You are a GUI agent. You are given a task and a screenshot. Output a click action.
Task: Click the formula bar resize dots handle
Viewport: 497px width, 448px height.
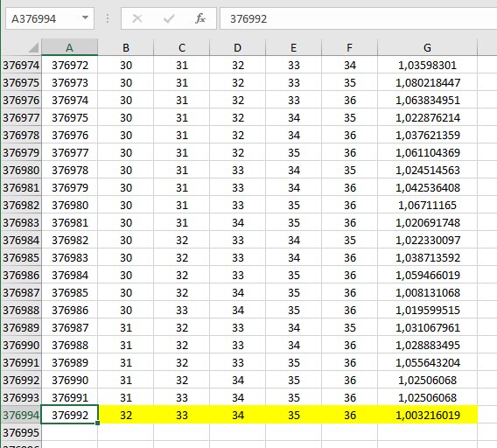click(108, 18)
